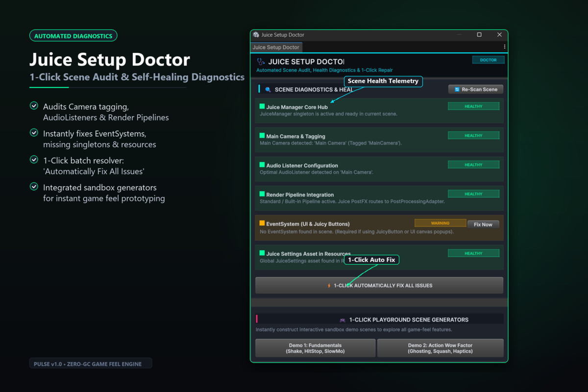Click the green status square for Audio Listener Configuration
Image resolution: width=588 pixels, height=392 pixels.
point(262,165)
